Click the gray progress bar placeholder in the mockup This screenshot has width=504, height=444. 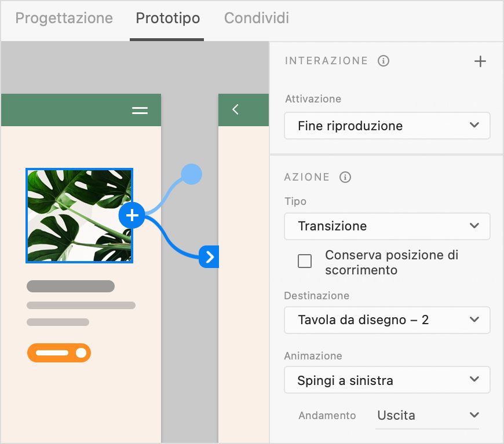(70, 285)
